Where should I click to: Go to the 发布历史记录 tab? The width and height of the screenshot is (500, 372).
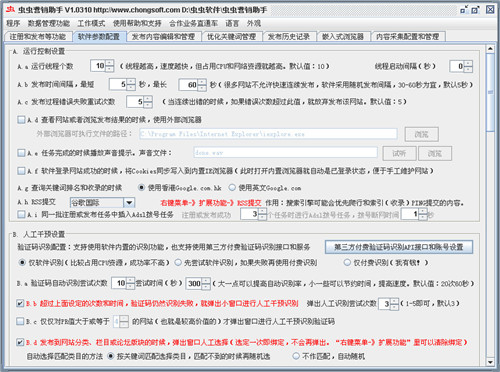[x=289, y=36]
